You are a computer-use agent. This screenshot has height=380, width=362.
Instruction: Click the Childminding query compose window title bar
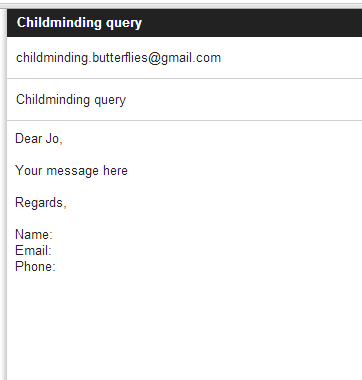184,23
